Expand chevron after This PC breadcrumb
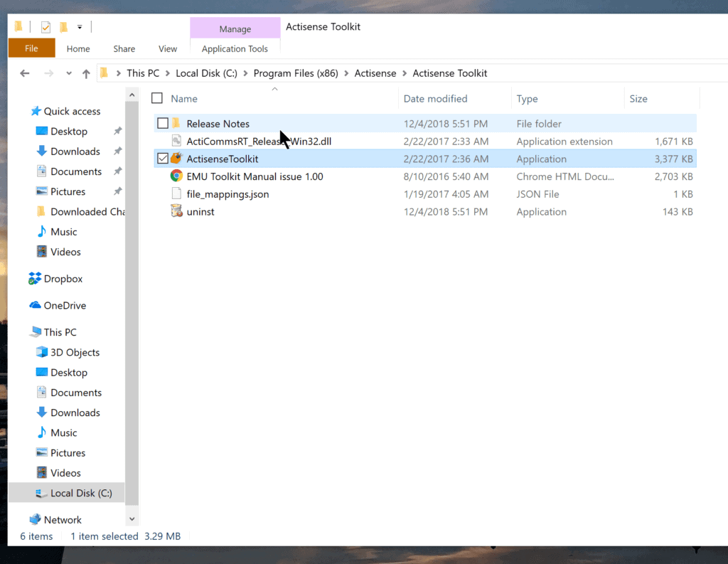The image size is (728, 564). pyautogui.click(x=168, y=73)
